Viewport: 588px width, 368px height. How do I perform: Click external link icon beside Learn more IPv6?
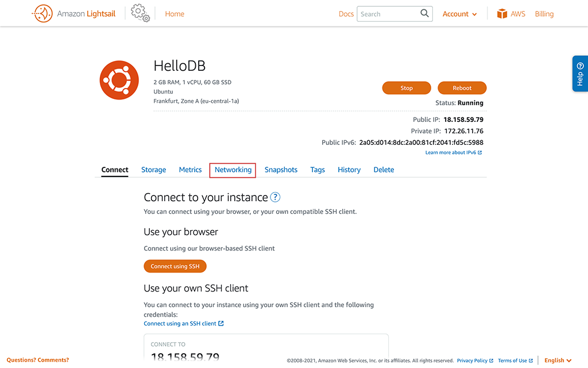[x=479, y=152]
